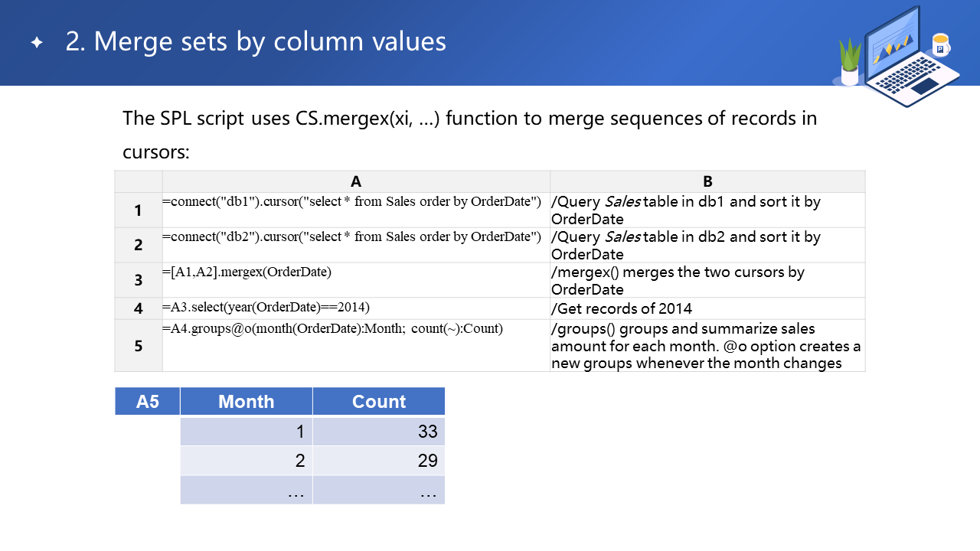Select column header A in the script grid
980x551 pixels.
[356, 181]
